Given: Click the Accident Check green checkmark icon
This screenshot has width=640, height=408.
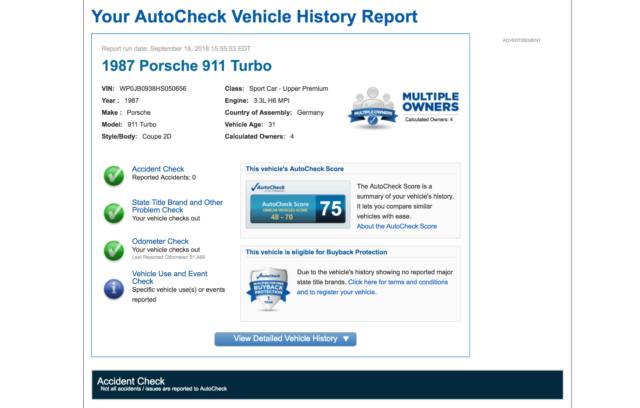Looking at the screenshot, I should coord(114,176).
